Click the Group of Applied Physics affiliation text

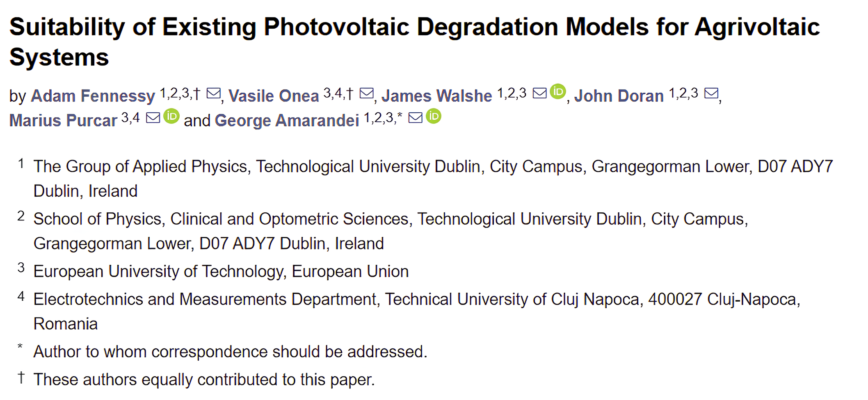click(433, 166)
